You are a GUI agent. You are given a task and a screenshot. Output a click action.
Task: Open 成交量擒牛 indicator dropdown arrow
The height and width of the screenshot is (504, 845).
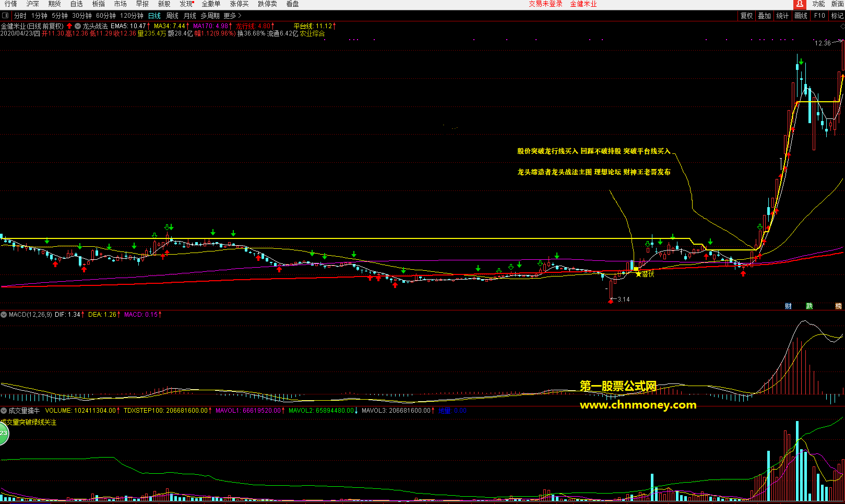click(x=4, y=411)
